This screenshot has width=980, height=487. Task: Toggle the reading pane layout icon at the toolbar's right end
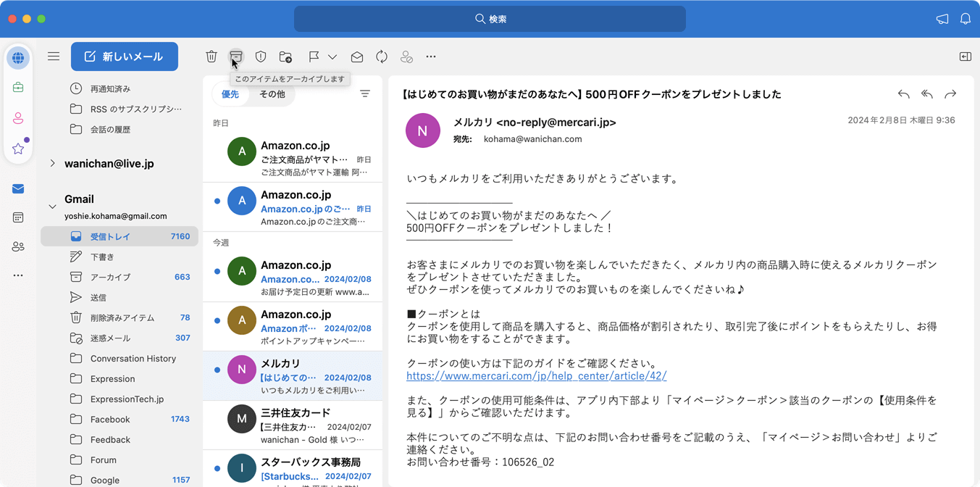tap(966, 57)
